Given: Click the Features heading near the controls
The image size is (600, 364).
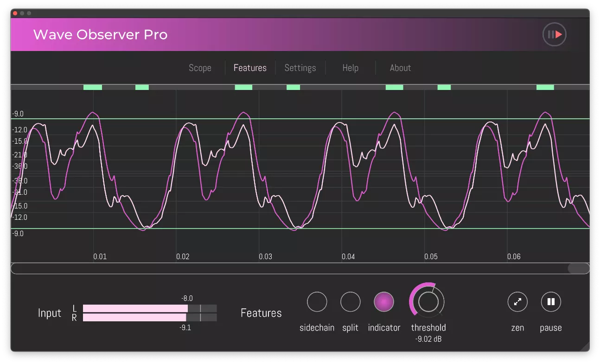Looking at the screenshot, I should pos(261,313).
